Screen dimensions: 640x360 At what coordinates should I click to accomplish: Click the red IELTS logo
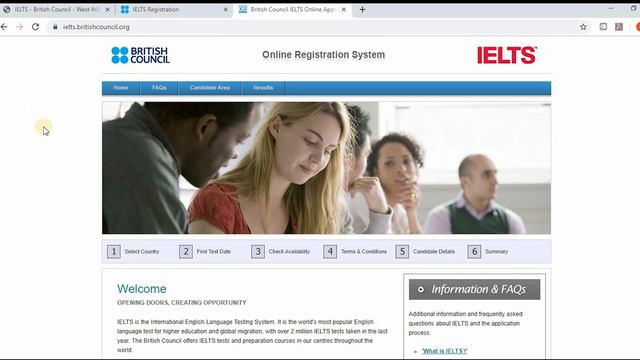(507, 55)
